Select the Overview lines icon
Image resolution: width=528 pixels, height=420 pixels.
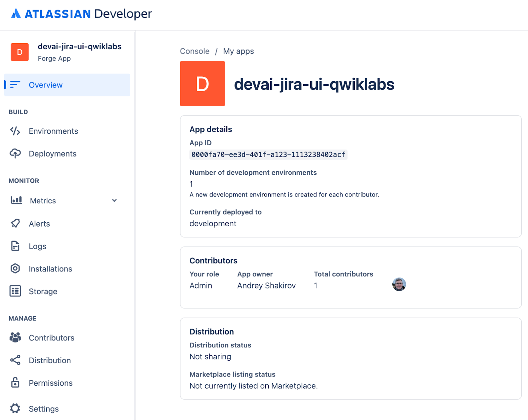pos(15,85)
